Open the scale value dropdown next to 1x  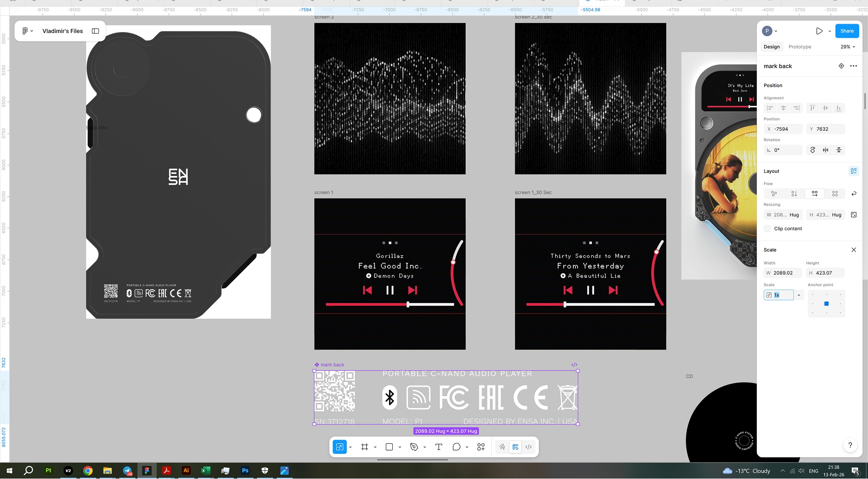799,295
